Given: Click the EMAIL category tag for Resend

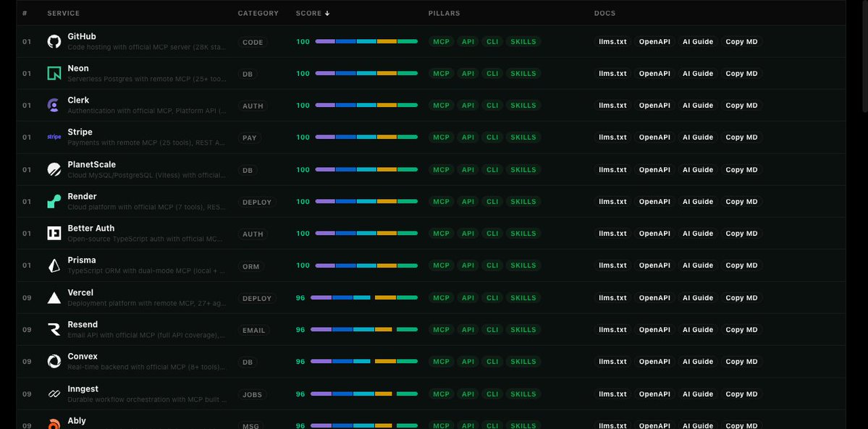Looking at the screenshot, I should (x=254, y=331).
